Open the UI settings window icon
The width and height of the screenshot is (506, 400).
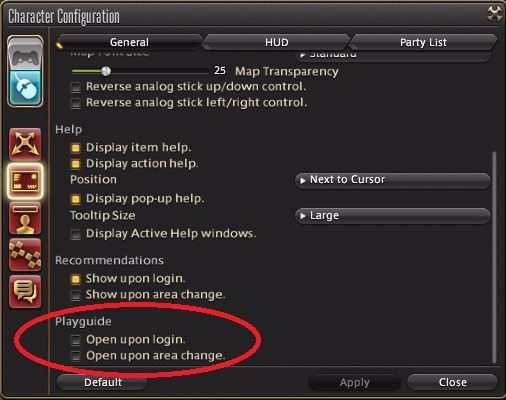(x=25, y=181)
